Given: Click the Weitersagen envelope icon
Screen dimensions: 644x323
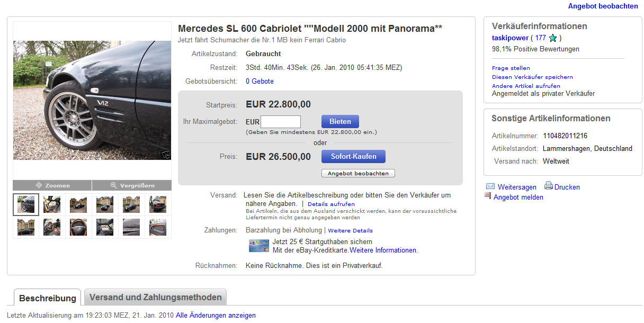Looking at the screenshot, I should pos(490,186).
